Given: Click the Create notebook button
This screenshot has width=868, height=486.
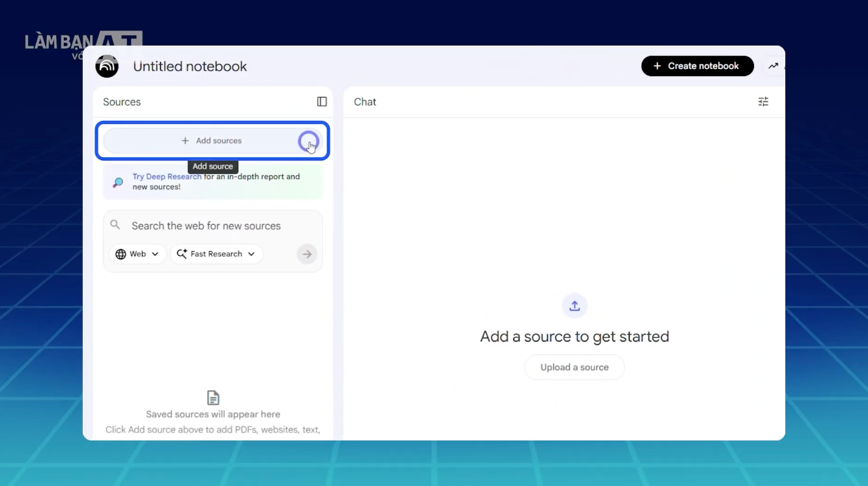Looking at the screenshot, I should pos(697,66).
